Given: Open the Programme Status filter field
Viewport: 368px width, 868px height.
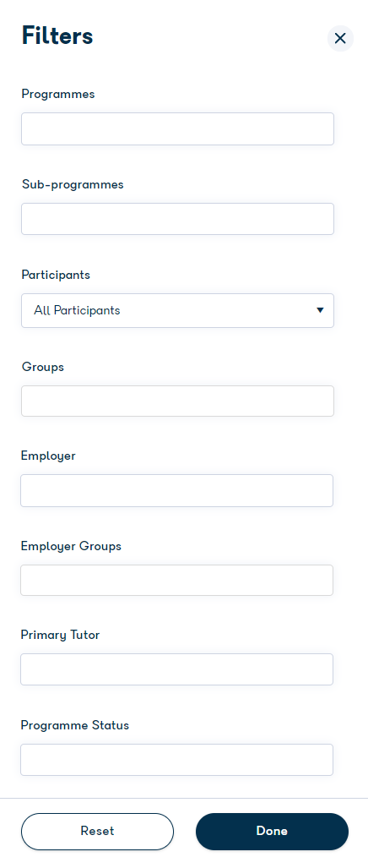Looking at the screenshot, I should pos(176,760).
